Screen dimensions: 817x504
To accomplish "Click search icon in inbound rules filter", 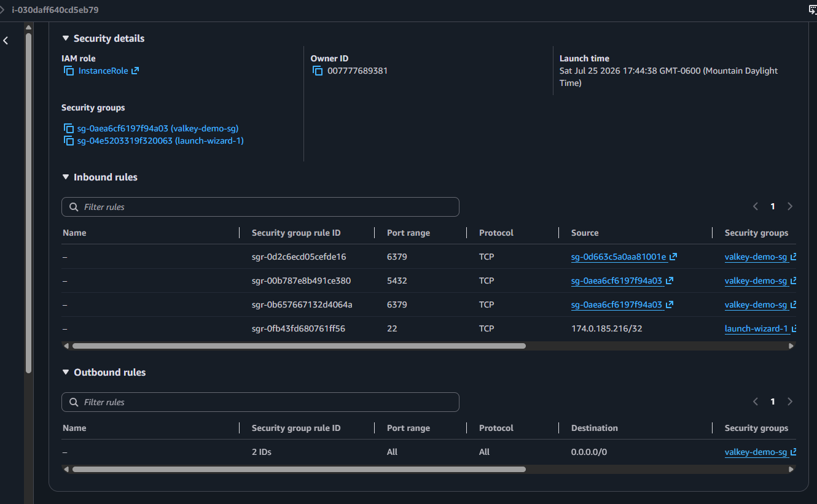I will [x=74, y=207].
